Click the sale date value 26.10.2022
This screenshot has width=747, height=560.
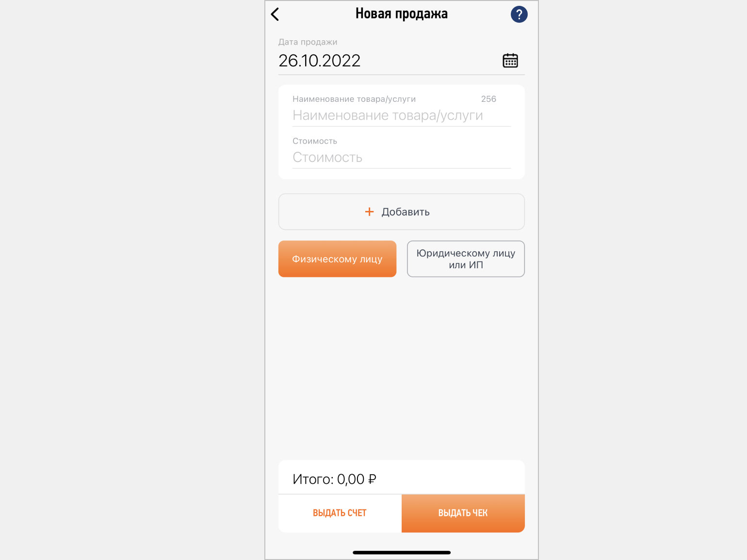320,61
